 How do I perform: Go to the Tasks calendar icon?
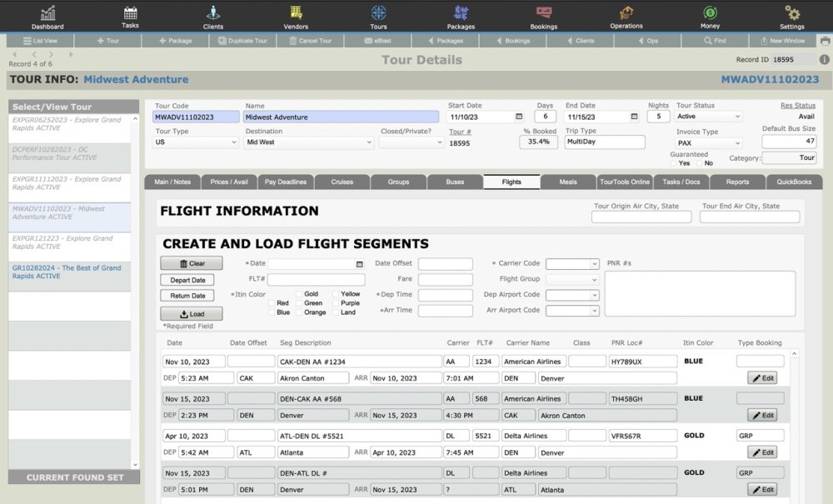pyautogui.click(x=130, y=13)
